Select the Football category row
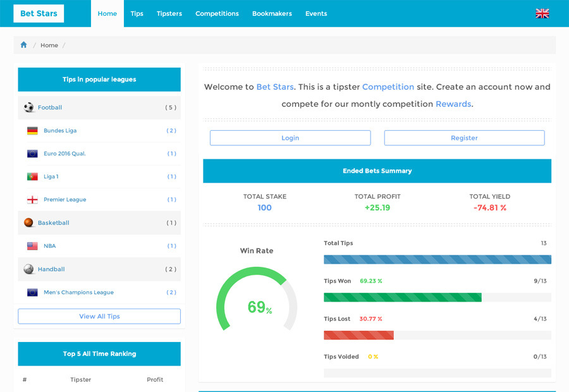The width and height of the screenshot is (569, 392). click(x=99, y=107)
